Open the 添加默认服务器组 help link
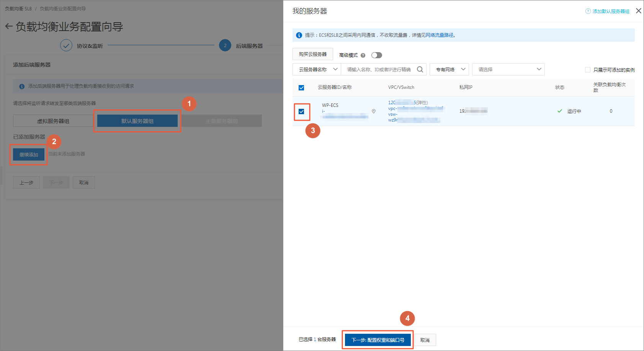Screen dimensions: 644x351 click(x=611, y=11)
